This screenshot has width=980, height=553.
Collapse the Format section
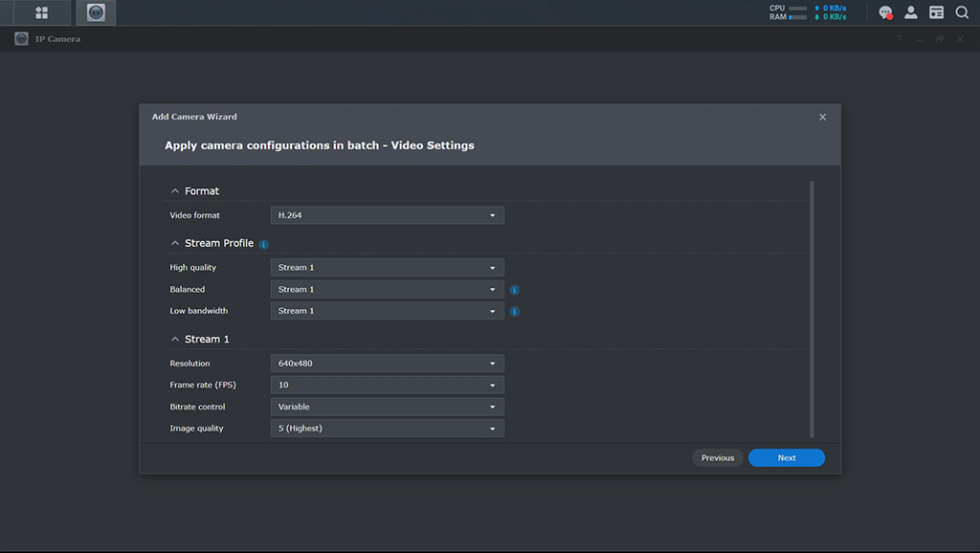coord(175,191)
